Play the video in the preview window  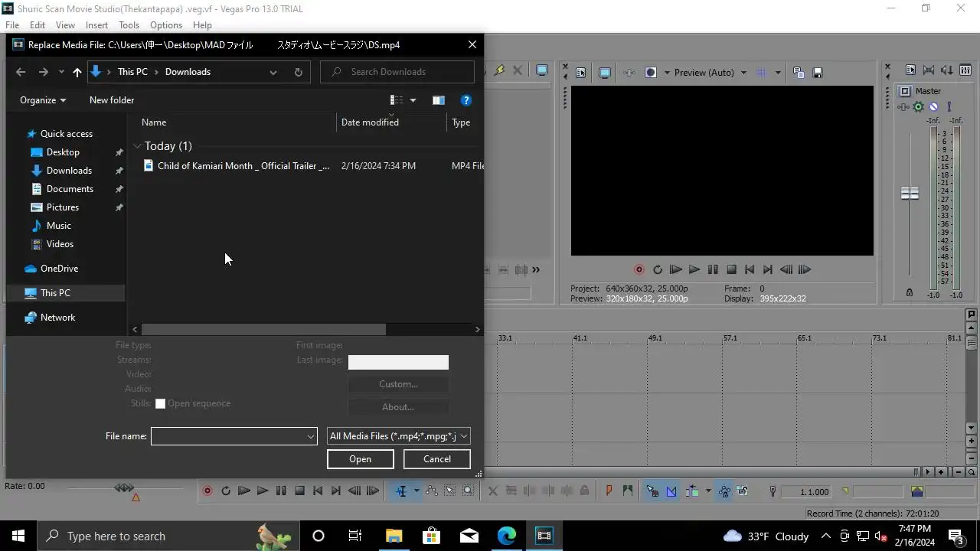694,269
